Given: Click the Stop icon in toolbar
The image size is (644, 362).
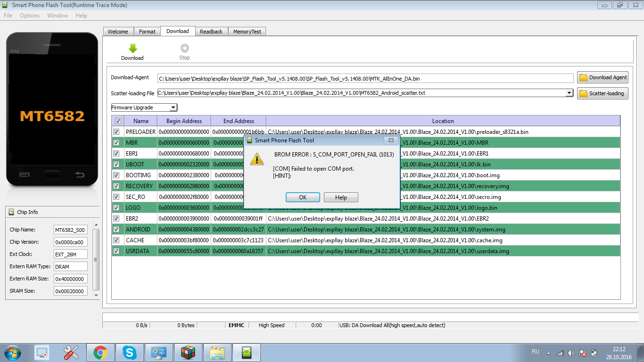Looking at the screenshot, I should tap(184, 48).
